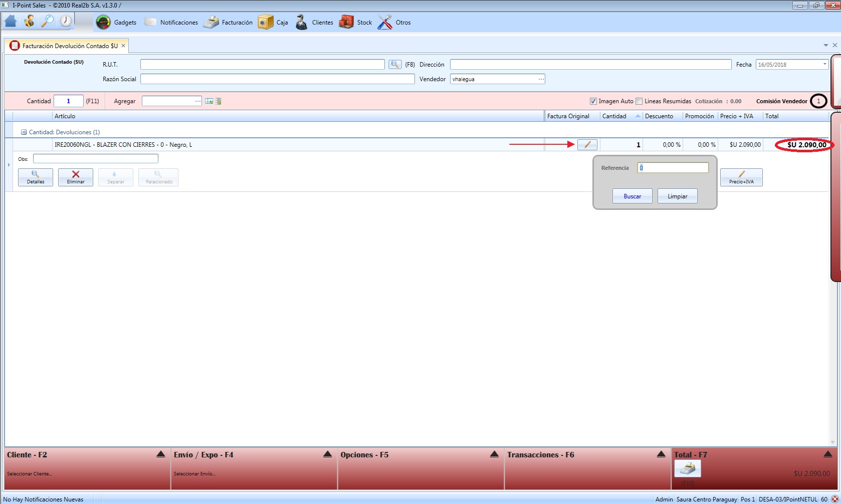Click the Precio+IVA button
Viewport: 841px width, 504px height.
741,177
